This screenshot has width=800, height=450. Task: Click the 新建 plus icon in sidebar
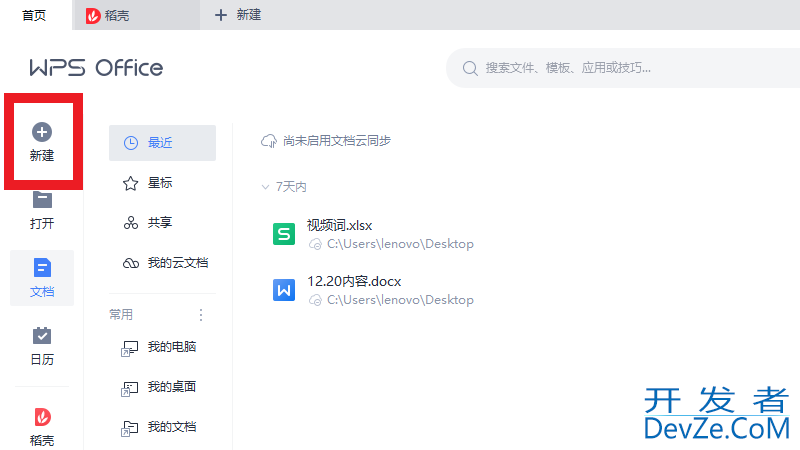42,132
